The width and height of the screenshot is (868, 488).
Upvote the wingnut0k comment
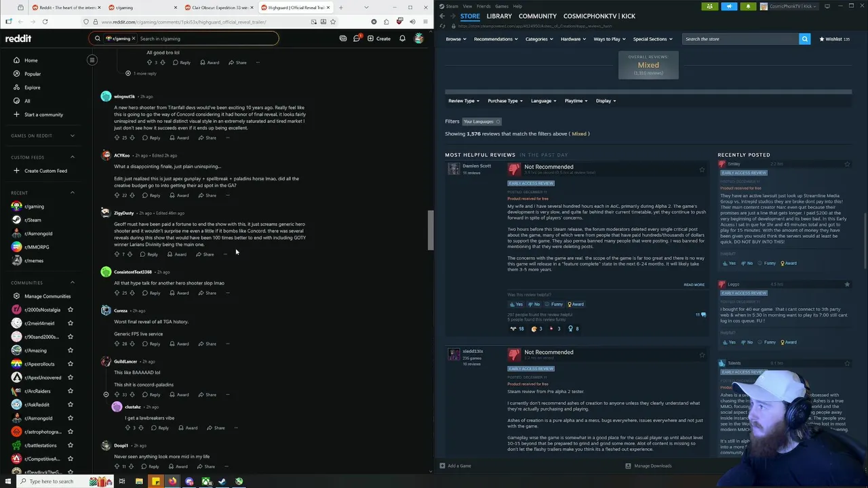coord(117,138)
